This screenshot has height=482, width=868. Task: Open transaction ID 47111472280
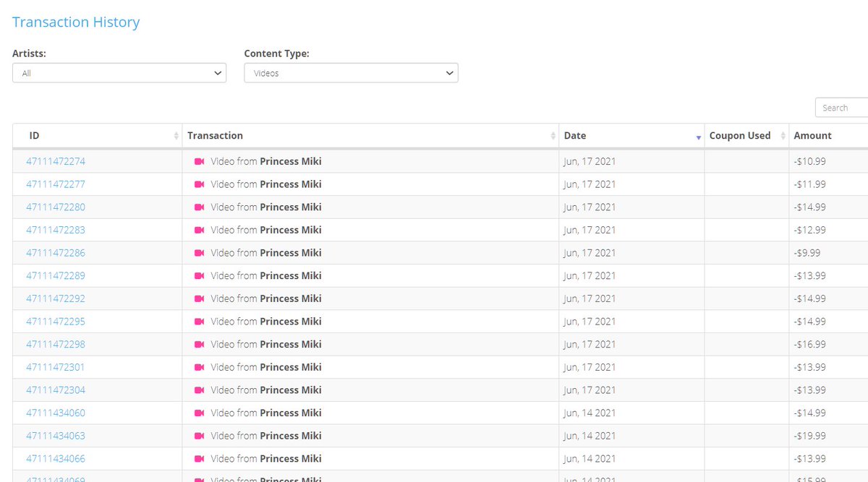pyautogui.click(x=56, y=207)
